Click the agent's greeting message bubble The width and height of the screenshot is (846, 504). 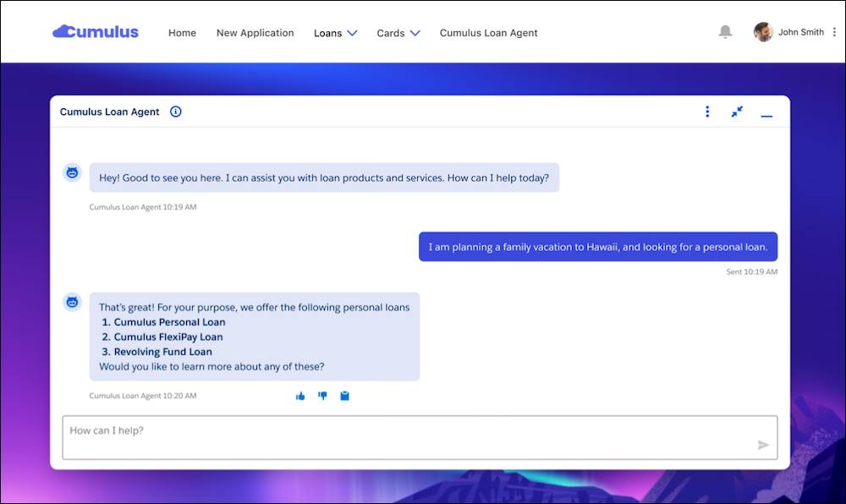(x=324, y=178)
